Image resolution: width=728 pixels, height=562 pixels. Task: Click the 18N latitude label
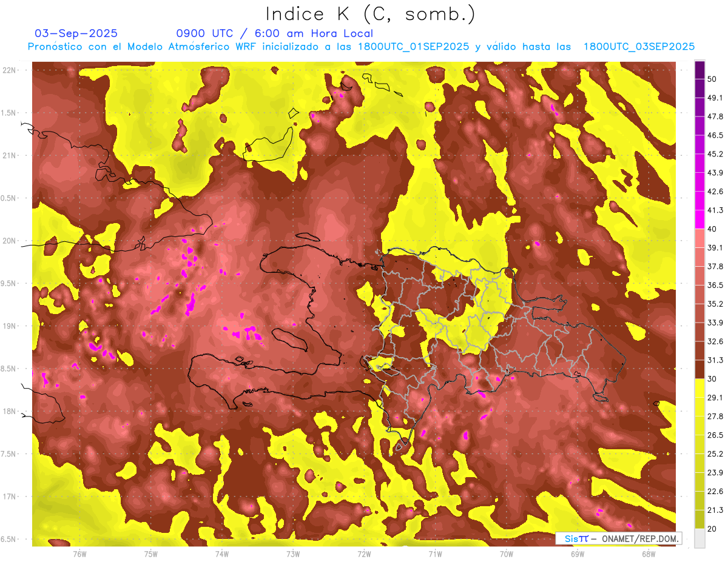click(x=10, y=412)
